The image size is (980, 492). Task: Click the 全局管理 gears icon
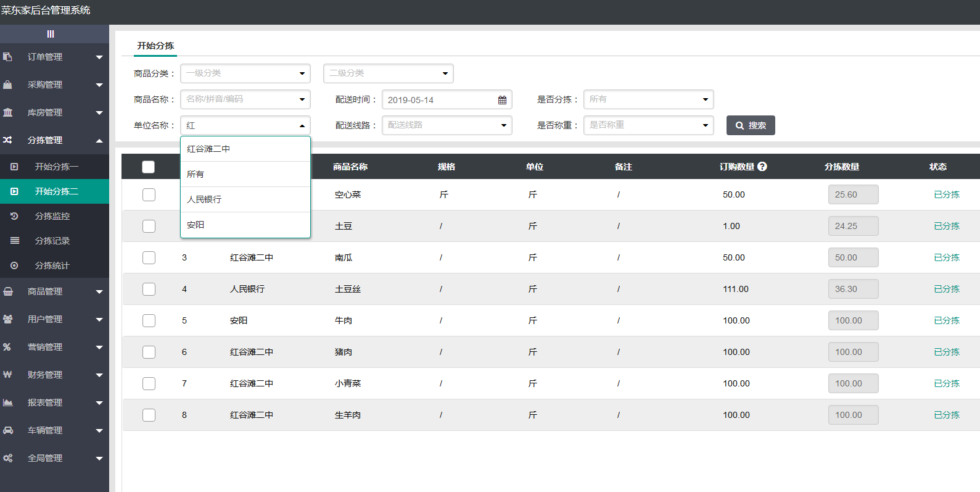pyautogui.click(x=7, y=458)
